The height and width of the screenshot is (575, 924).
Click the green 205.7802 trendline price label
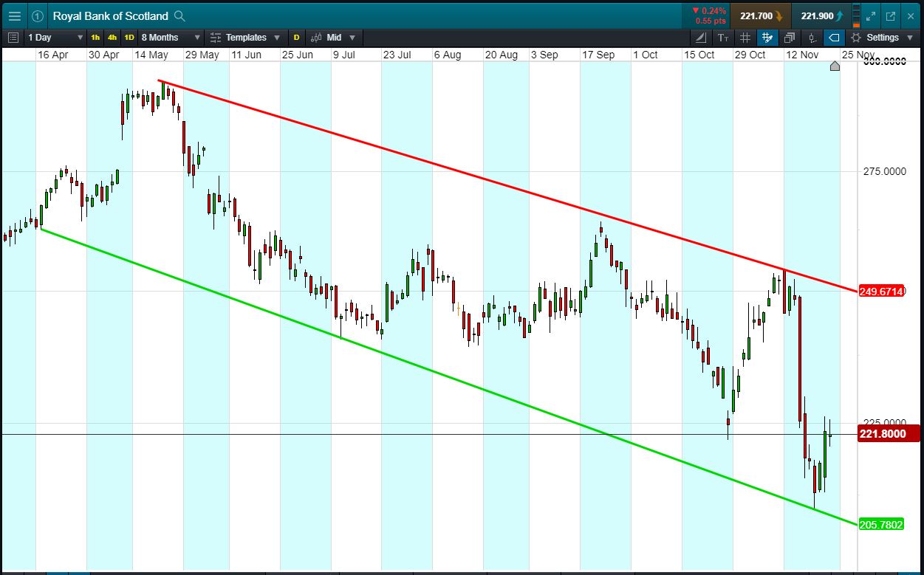tap(882, 525)
